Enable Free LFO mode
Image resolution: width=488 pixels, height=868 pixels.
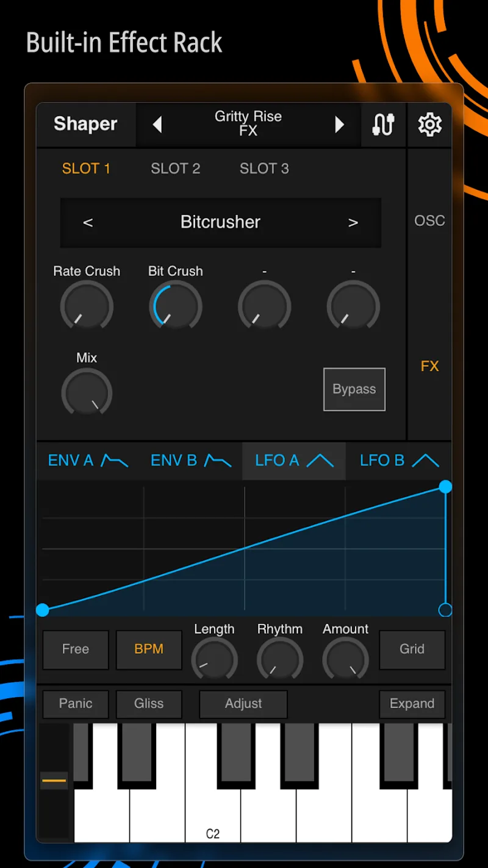[76, 649]
